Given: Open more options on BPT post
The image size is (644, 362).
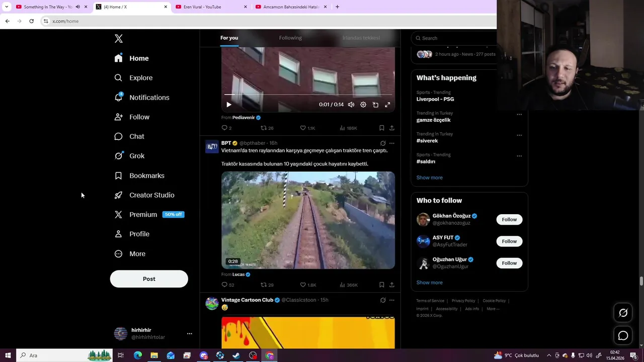Looking at the screenshot, I should (392, 143).
